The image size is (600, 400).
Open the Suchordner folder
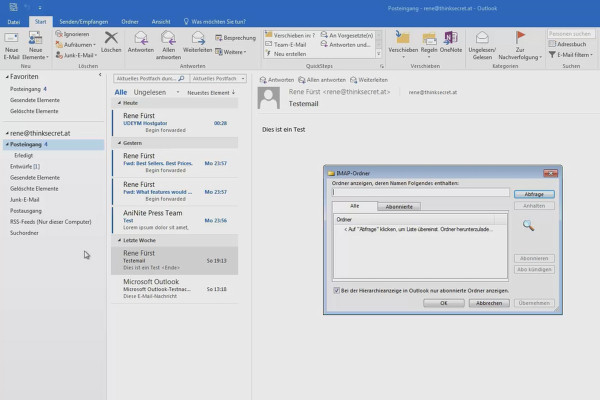pos(24,233)
